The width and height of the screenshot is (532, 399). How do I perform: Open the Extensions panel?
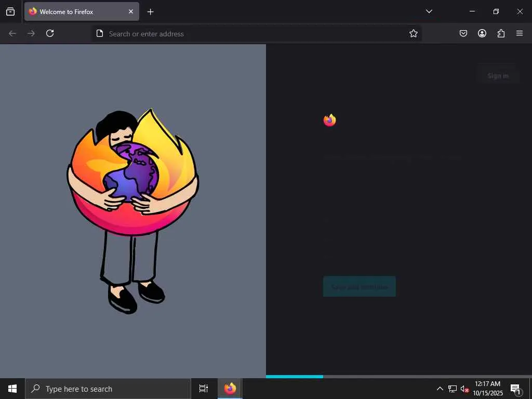(501, 33)
